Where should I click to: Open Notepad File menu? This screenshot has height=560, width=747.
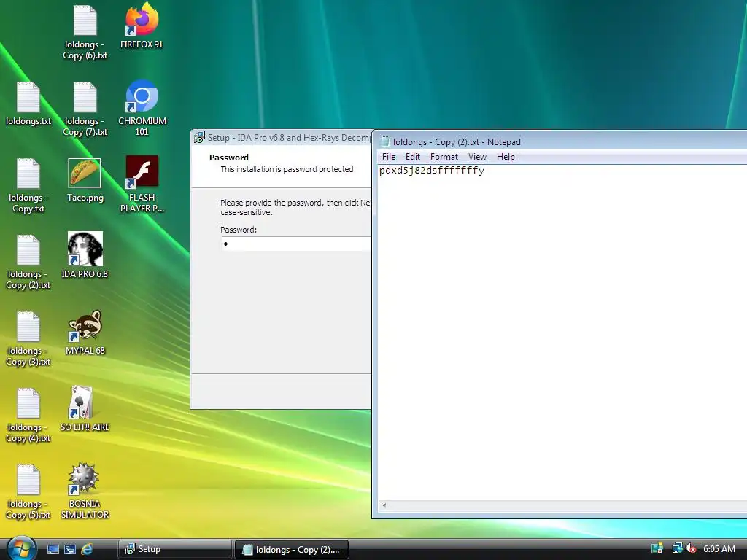click(x=389, y=157)
